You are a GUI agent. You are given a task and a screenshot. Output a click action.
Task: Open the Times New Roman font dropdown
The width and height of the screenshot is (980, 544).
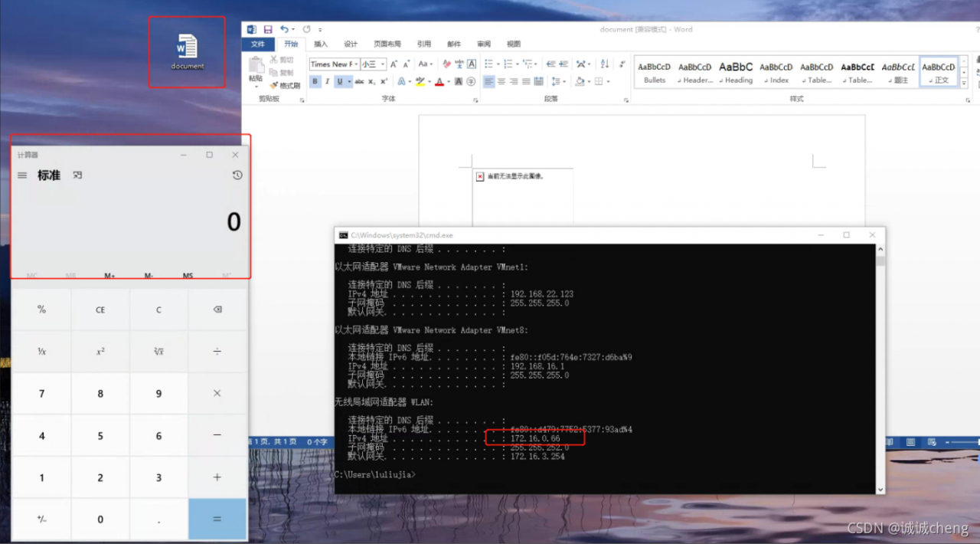(356, 64)
